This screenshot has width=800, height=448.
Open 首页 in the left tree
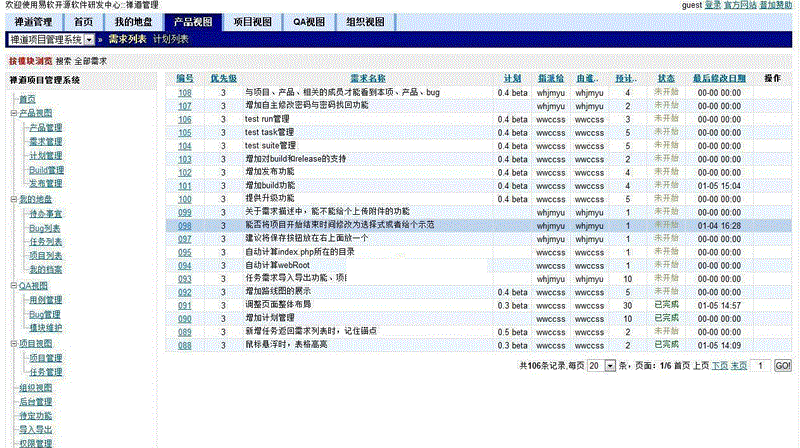28,99
